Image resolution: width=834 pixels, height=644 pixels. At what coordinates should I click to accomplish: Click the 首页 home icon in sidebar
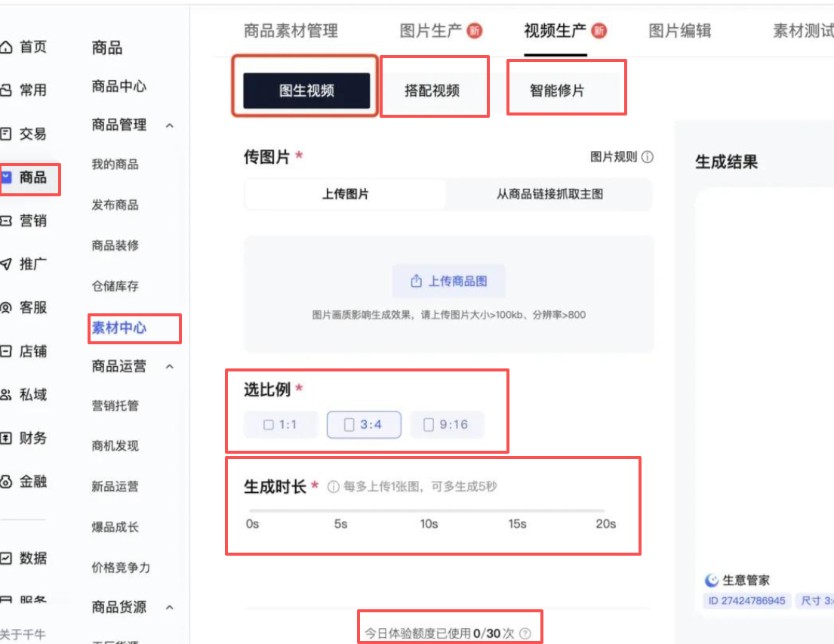tap(7, 48)
